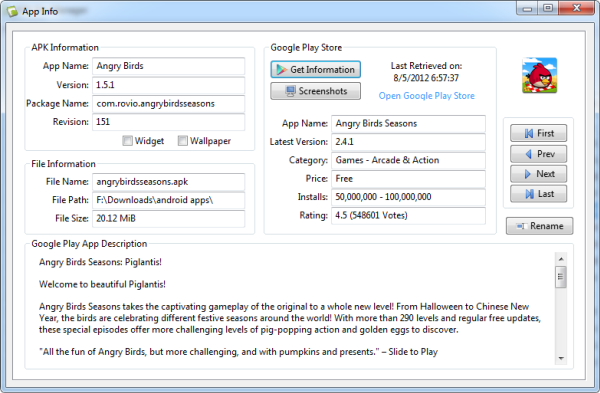Go to the Prev app record
Image resolution: width=600 pixels, height=393 pixels.
(538, 154)
